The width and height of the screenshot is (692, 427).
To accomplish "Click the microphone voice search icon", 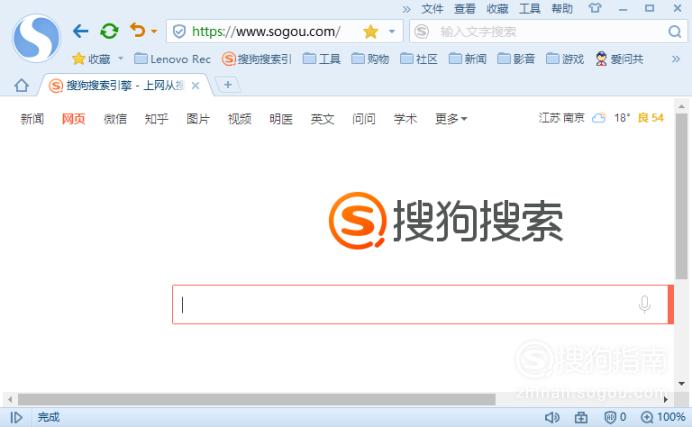I will pos(644,304).
